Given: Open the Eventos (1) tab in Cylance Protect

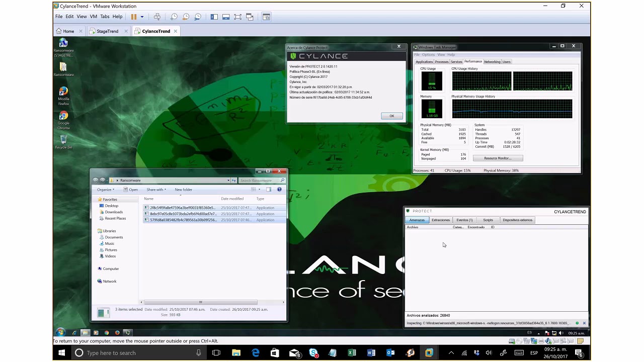Looking at the screenshot, I should click(464, 220).
